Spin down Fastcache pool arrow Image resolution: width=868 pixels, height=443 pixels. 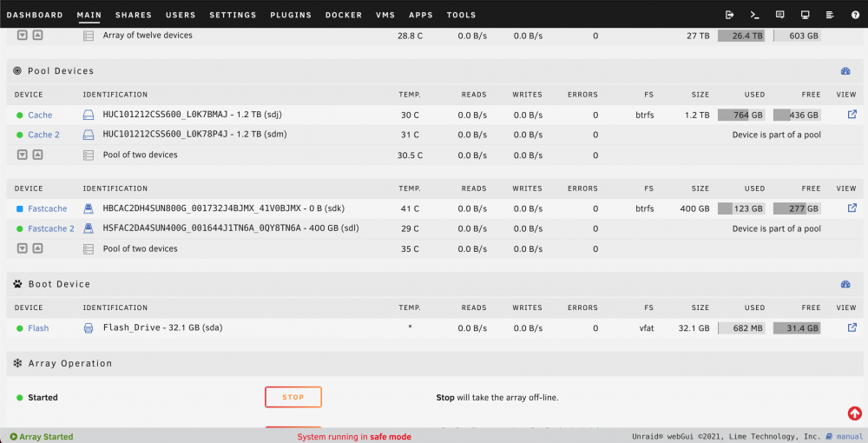click(23, 248)
